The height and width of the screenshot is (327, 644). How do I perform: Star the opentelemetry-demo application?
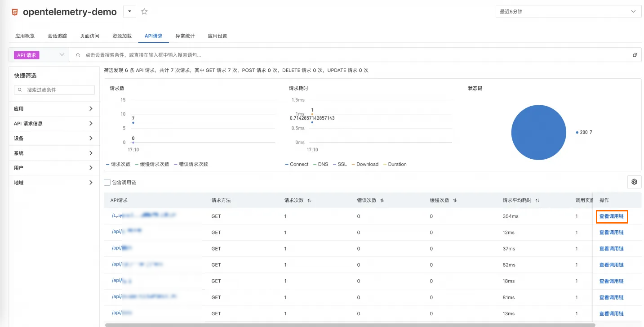tap(144, 12)
